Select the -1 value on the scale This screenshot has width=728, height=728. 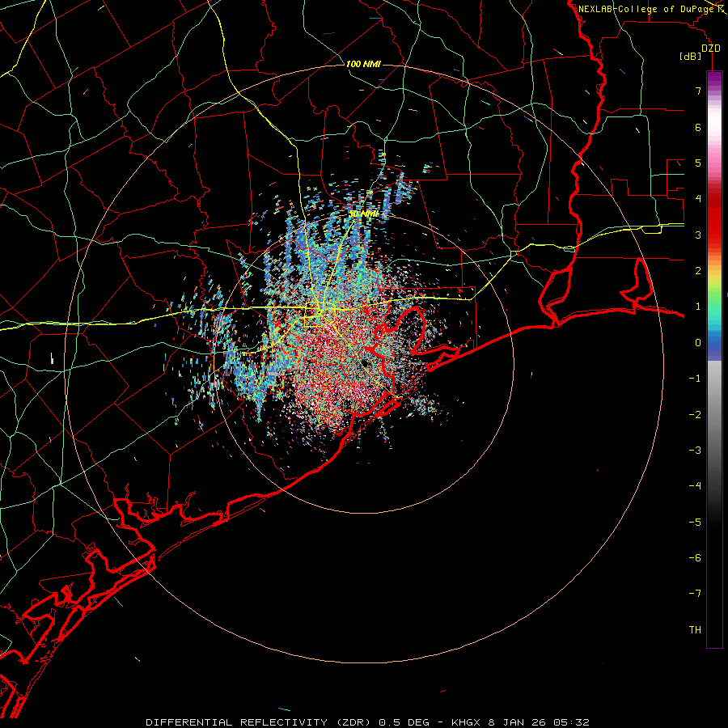pos(695,379)
